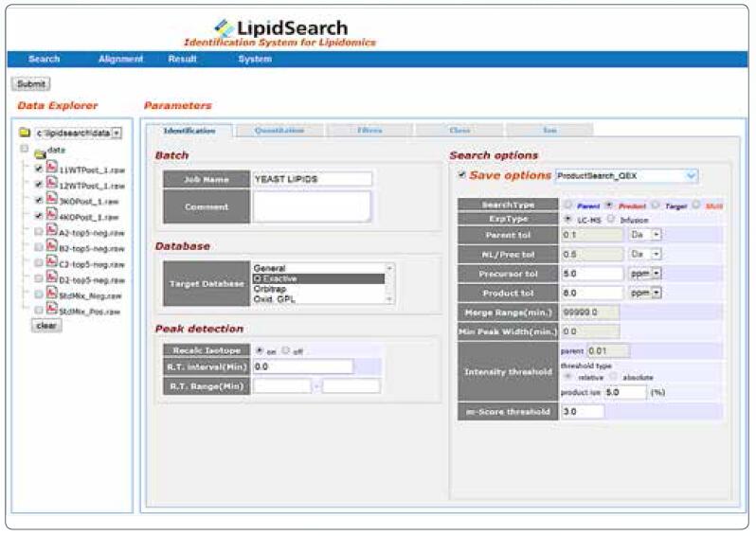Choose relative threshold type
Screen dimensions: 756x536
click(568, 376)
